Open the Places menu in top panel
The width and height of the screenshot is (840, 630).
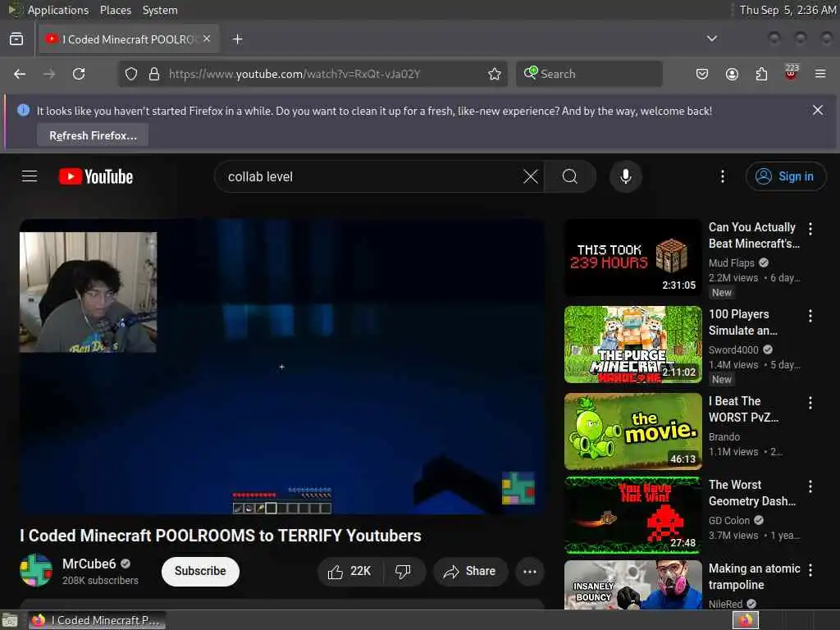click(x=115, y=10)
